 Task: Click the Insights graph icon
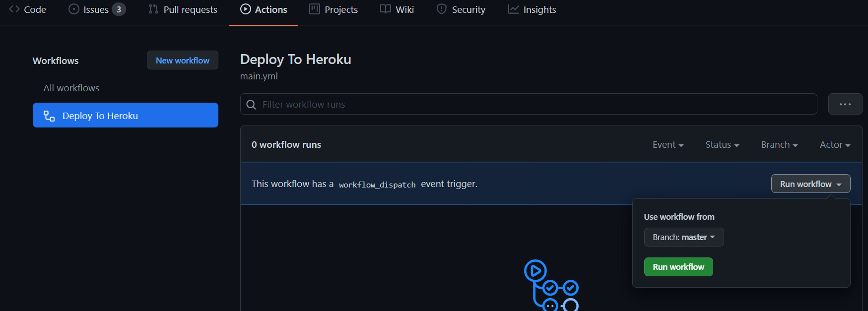(514, 9)
